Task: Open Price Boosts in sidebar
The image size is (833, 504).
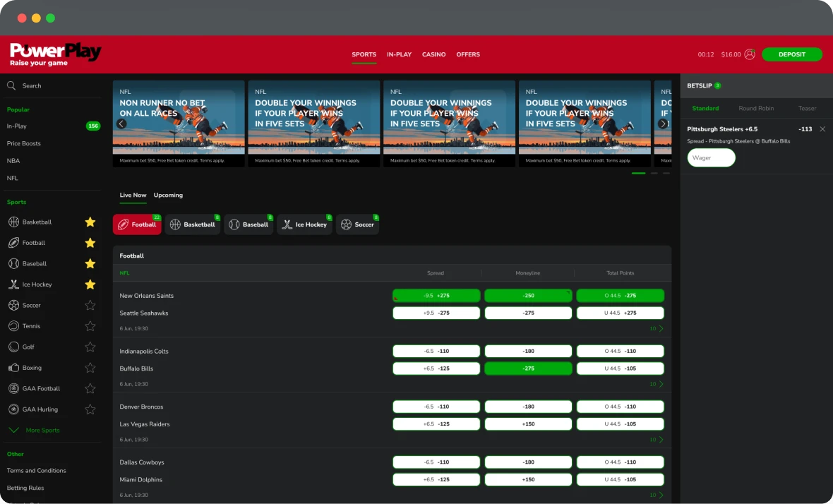Action: 24,143
